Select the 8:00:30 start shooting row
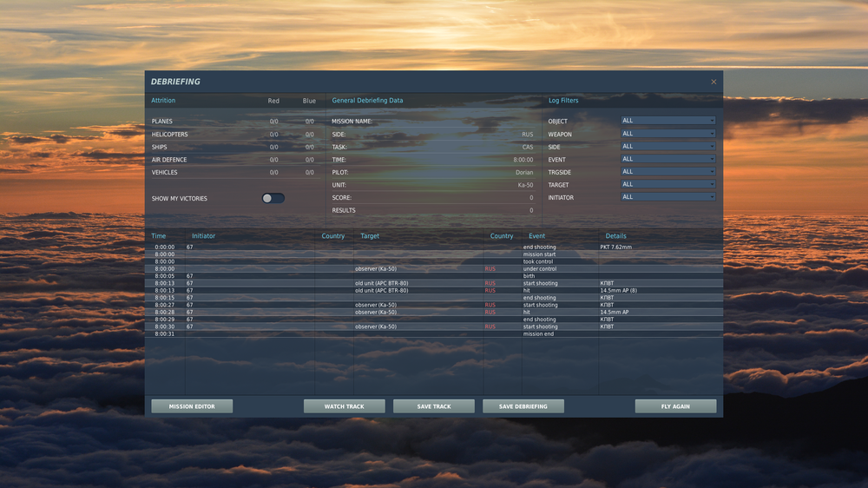The image size is (868, 488). tap(434, 326)
